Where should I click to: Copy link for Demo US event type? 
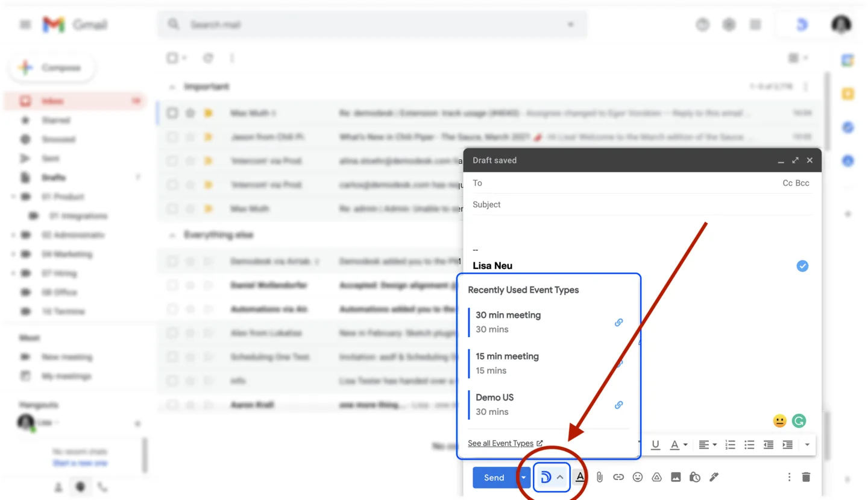tap(618, 405)
